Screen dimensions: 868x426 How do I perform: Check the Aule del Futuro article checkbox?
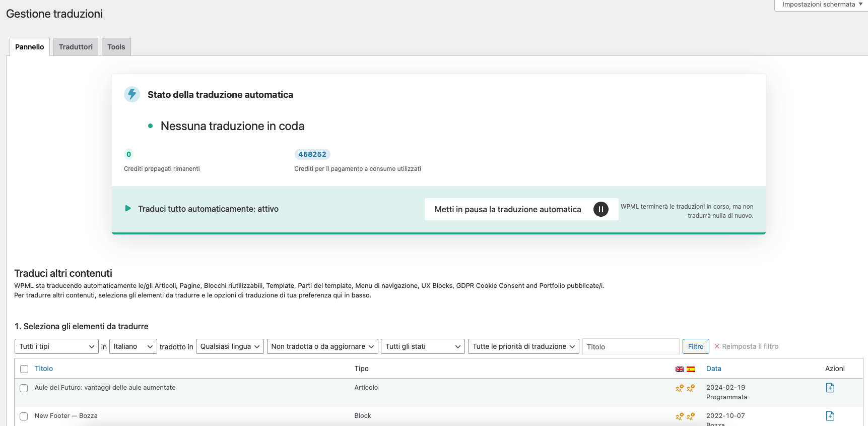point(24,388)
